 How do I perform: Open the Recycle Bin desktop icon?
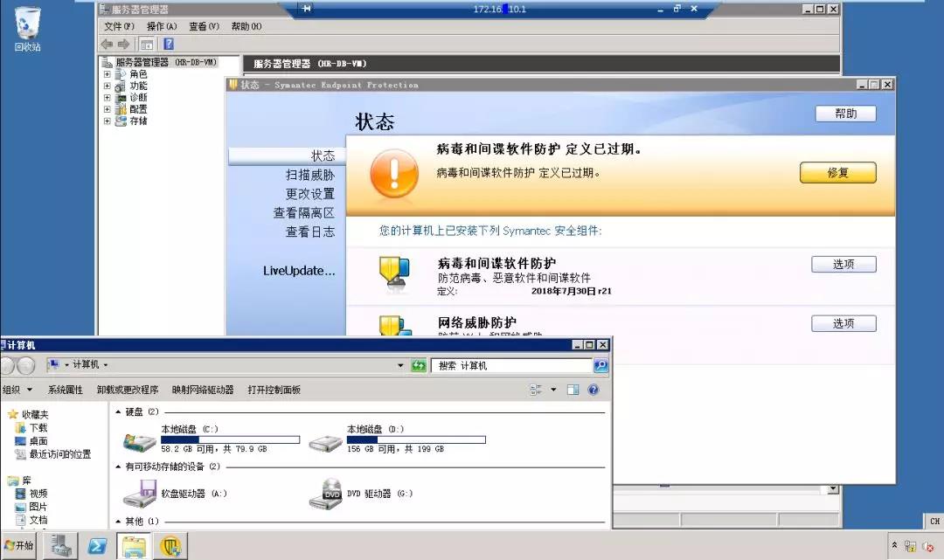point(28,29)
